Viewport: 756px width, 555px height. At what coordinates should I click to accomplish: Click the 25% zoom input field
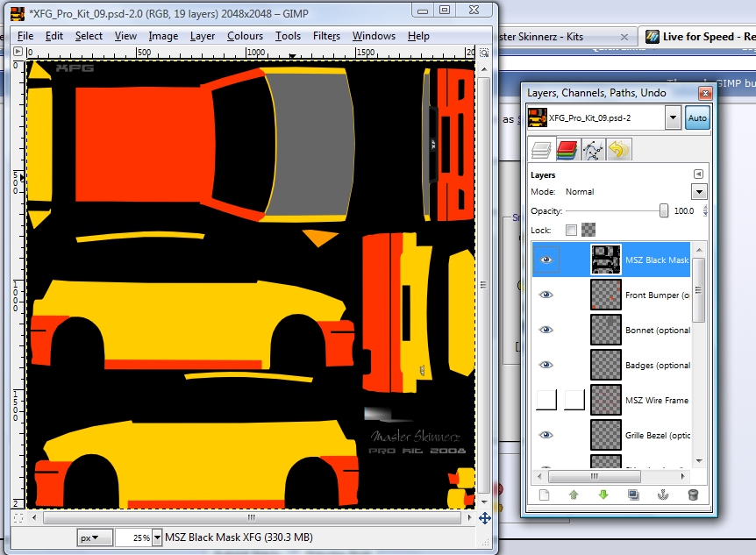[134, 537]
